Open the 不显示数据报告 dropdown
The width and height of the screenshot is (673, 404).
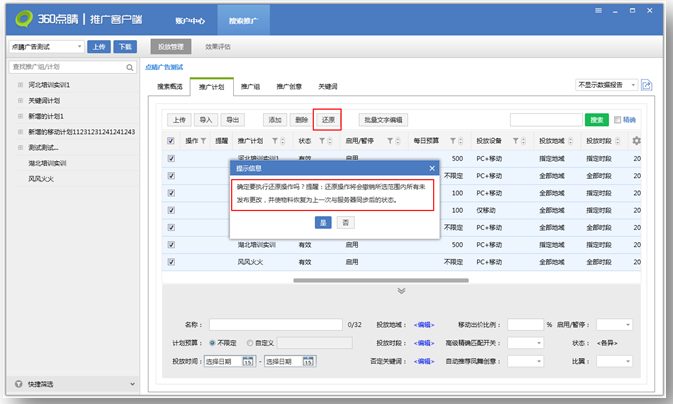pos(605,86)
